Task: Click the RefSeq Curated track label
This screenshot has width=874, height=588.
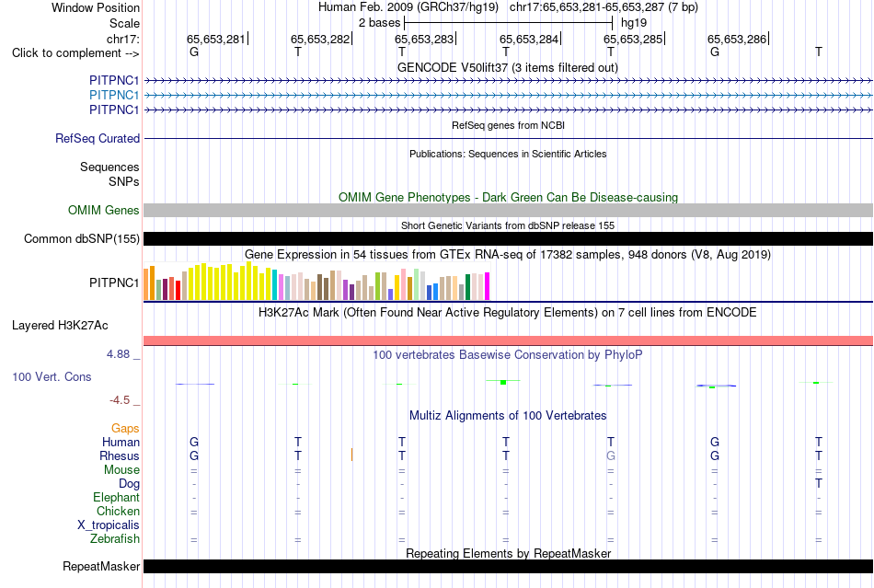Action: 97,138
